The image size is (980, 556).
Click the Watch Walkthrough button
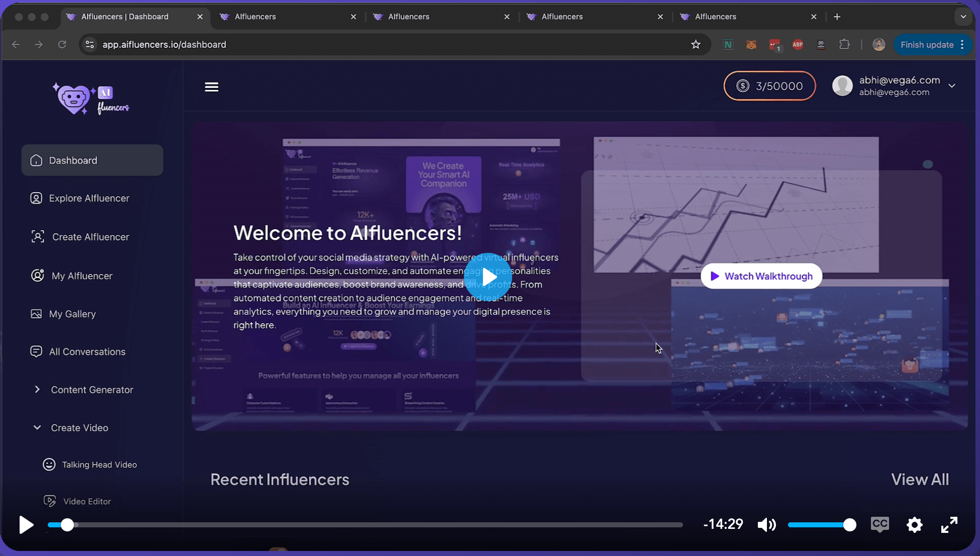coord(761,276)
